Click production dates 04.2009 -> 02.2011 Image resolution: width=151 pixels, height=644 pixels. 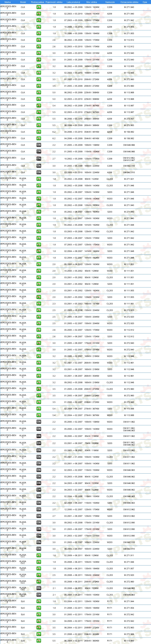click(x=73, y=621)
